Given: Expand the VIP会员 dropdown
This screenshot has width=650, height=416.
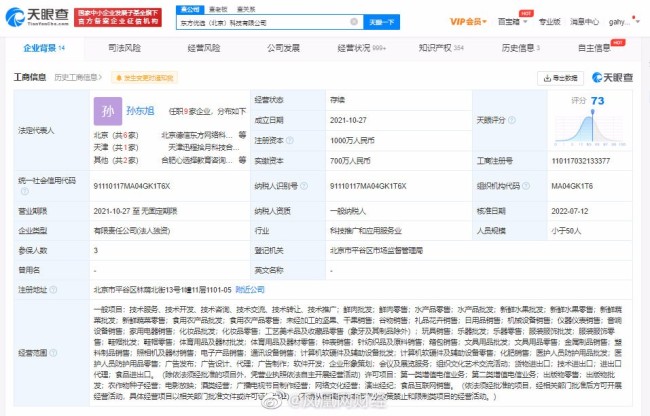Looking at the screenshot, I should (468, 22).
